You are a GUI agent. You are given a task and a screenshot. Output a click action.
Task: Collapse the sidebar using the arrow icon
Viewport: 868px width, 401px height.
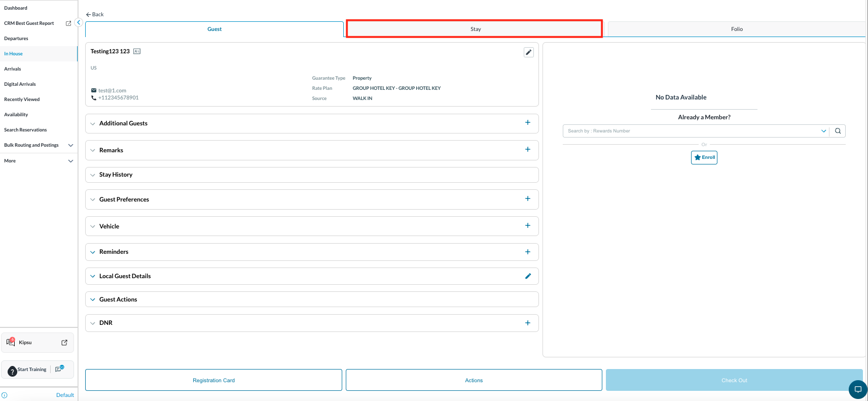(x=79, y=22)
